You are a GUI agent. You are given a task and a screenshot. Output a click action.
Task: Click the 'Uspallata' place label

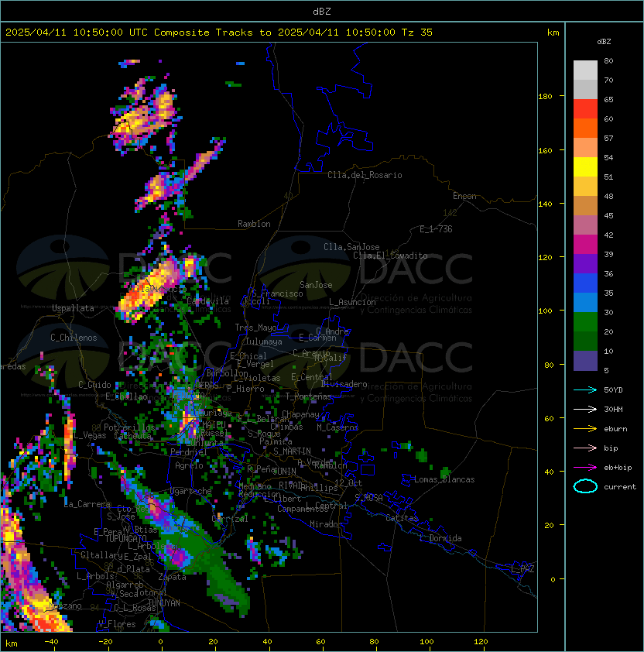(x=73, y=308)
